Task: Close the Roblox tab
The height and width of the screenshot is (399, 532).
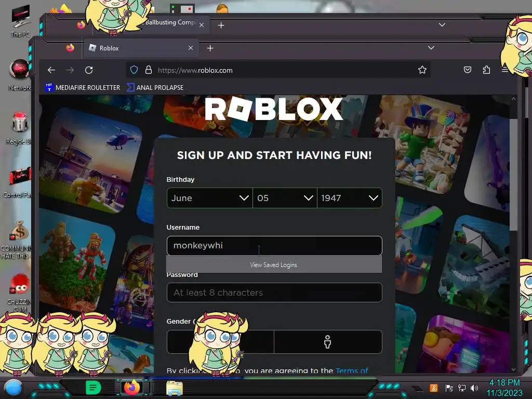Action: (x=191, y=48)
